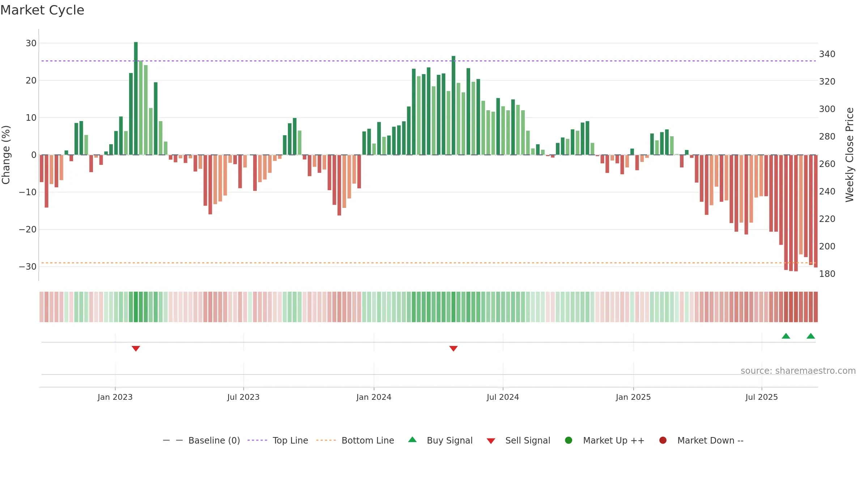The width and height of the screenshot is (868, 488).
Task: Click the Jan 2024 axis label
Action: [x=374, y=397]
